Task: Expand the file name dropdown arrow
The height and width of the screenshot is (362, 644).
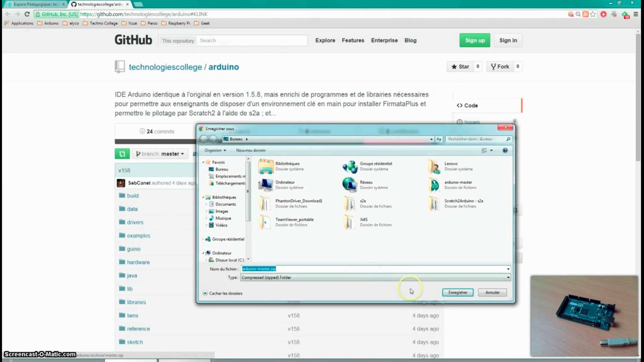Action: 508,269
